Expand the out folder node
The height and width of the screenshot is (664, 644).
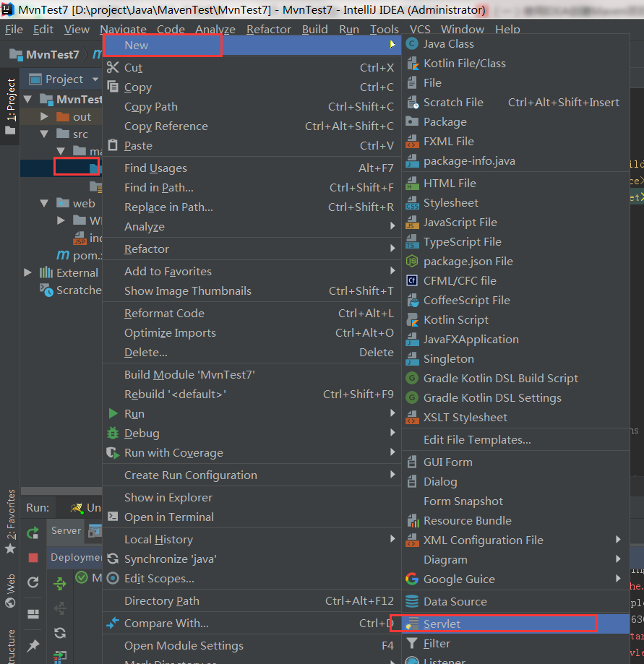(44, 116)
